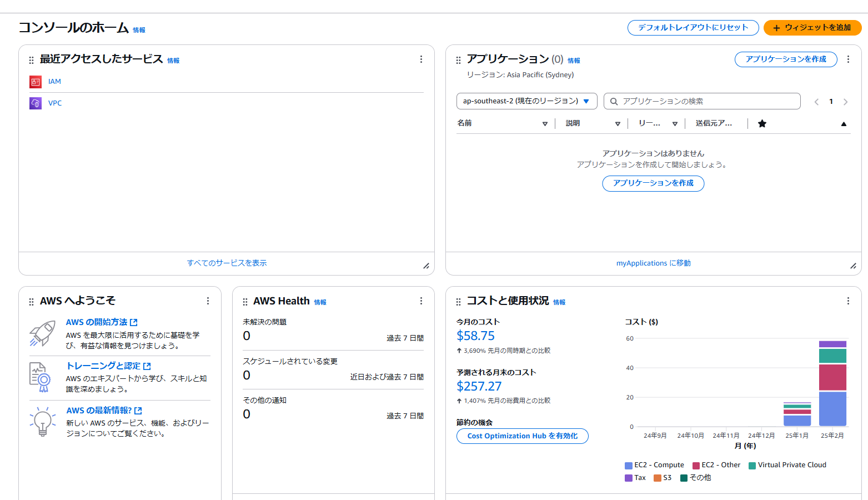This screenshot has width=868, height=500.
Task: Click デフォルトレイアウトにリセット button
Action: pos(693,28)
